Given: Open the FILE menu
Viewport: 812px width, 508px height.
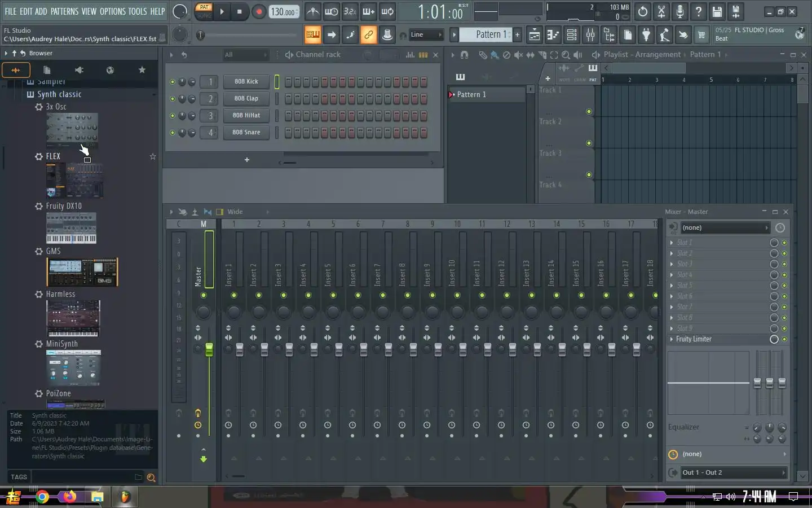Looking at the screenshot, I should click(x=10, y=11).
